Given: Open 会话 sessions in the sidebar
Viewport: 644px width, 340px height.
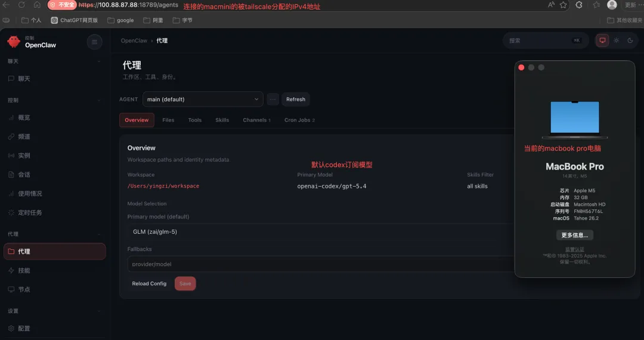Looking at the screenshot, I should pyautogui.click(x=54, y=175).
